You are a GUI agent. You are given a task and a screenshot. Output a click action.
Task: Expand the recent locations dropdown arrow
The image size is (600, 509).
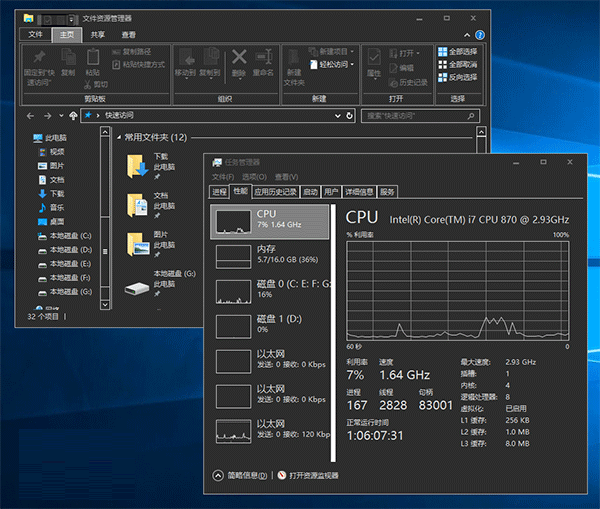point(60,115)
